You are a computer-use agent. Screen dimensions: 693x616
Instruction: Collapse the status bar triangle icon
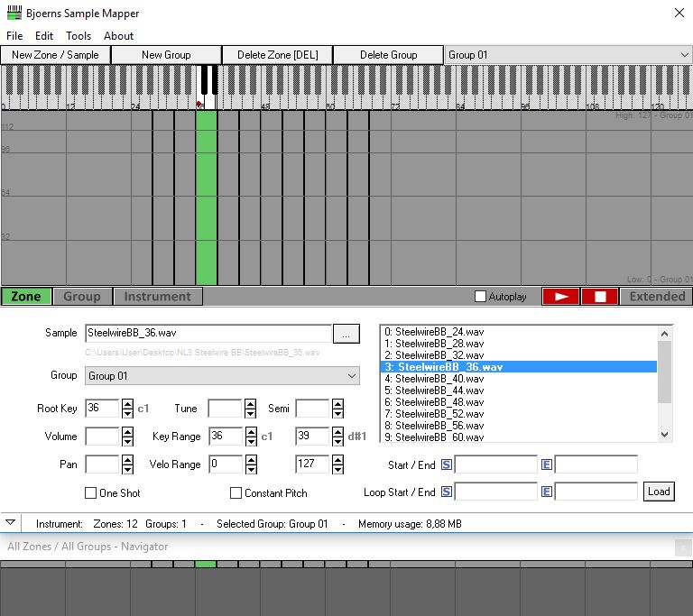(x=11, y=523)
